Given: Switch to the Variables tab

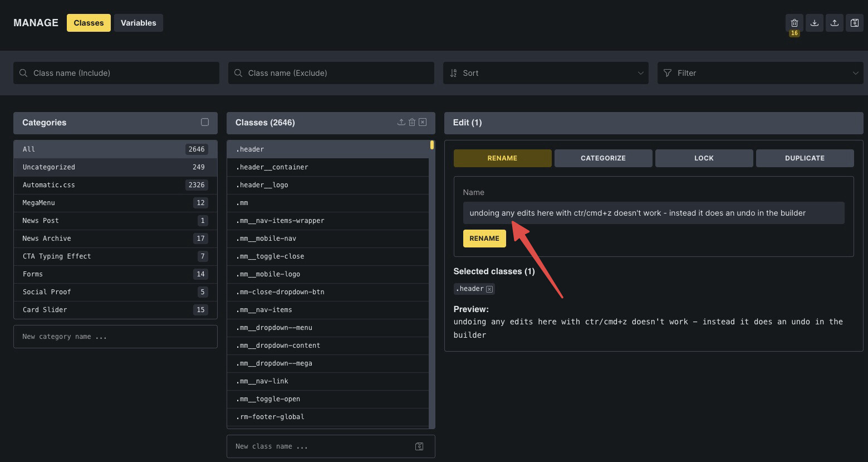Looking at the screenshot, I should tap(138, 23).
